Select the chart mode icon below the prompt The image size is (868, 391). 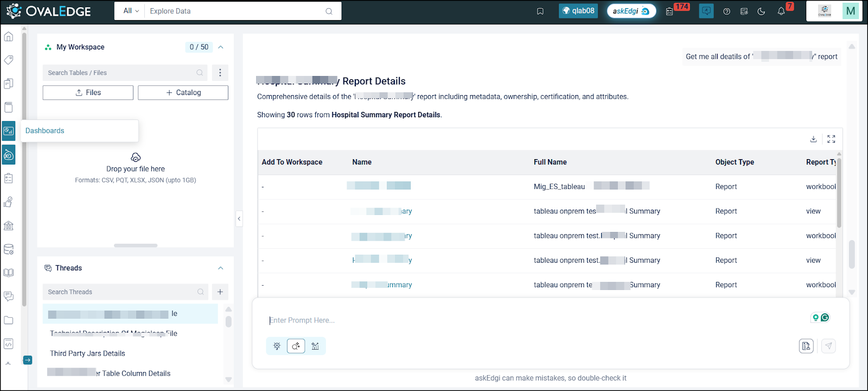tap(315, 346)
